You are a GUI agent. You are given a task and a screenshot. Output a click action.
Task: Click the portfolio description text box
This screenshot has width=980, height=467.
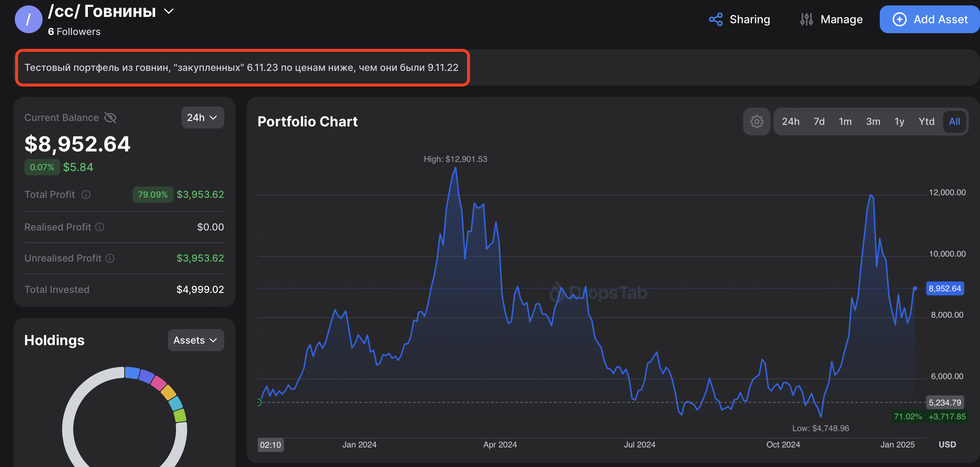(242, 68)
